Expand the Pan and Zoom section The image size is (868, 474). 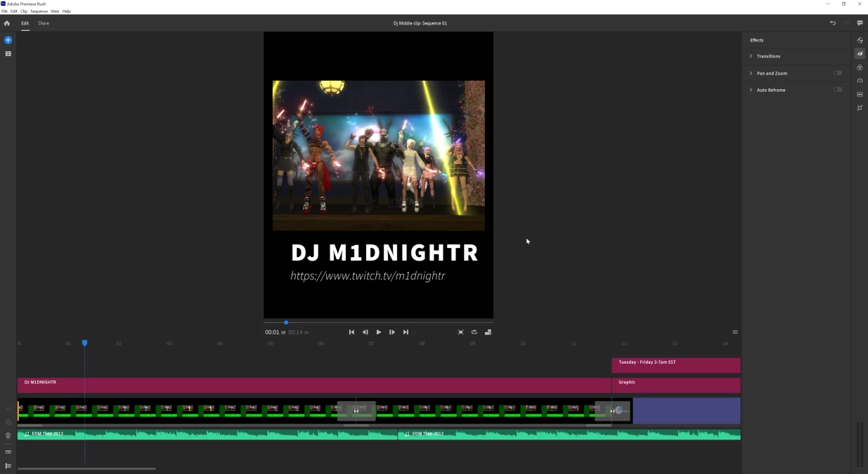pos(751,73)
